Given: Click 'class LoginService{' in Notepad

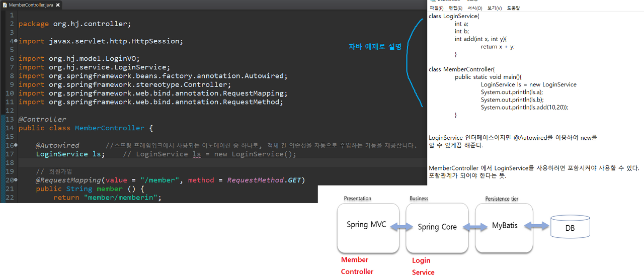Looking at the screenshot, I should point(454,16).
